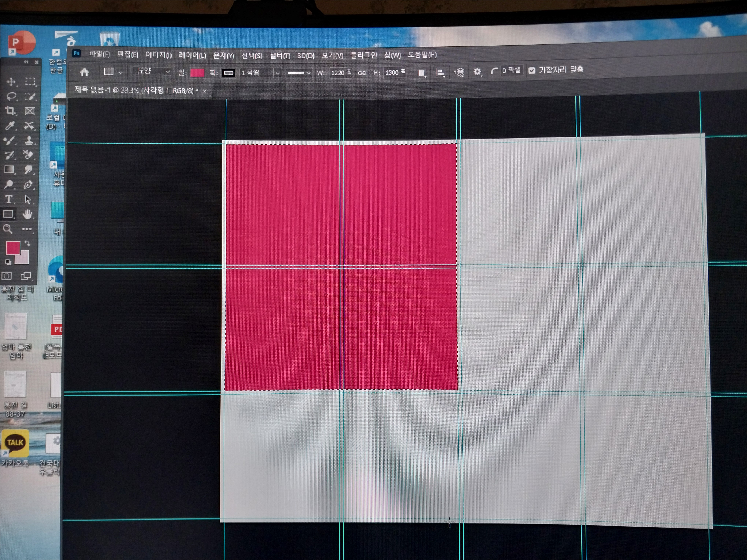Toggle the 가장자리 맞춤 checkbox
Image resolution: width=747 pixels, height=560 pixels.
[532, 70]
